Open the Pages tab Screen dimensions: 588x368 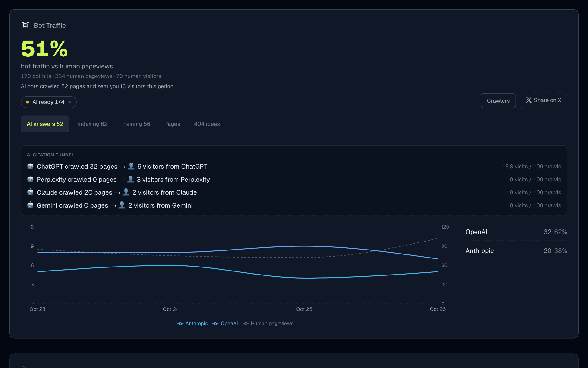tap(172, 124)
